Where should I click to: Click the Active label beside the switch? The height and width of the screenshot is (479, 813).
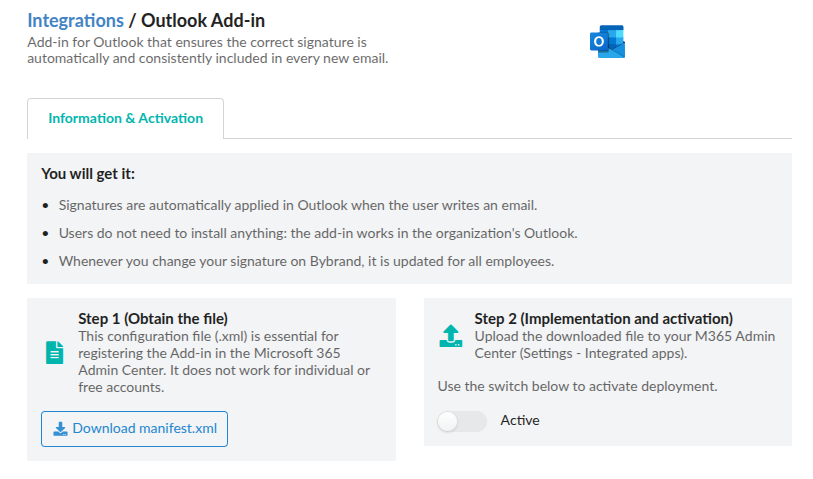(520, 421)
